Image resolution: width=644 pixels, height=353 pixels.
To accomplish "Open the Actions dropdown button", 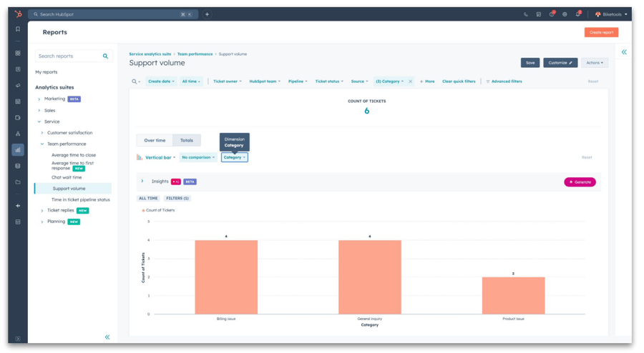I will coord(595,63).
